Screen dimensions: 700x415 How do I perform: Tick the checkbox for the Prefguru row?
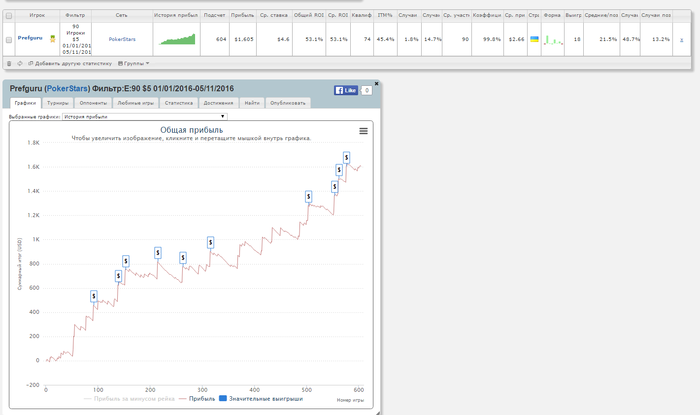[8, 40]
